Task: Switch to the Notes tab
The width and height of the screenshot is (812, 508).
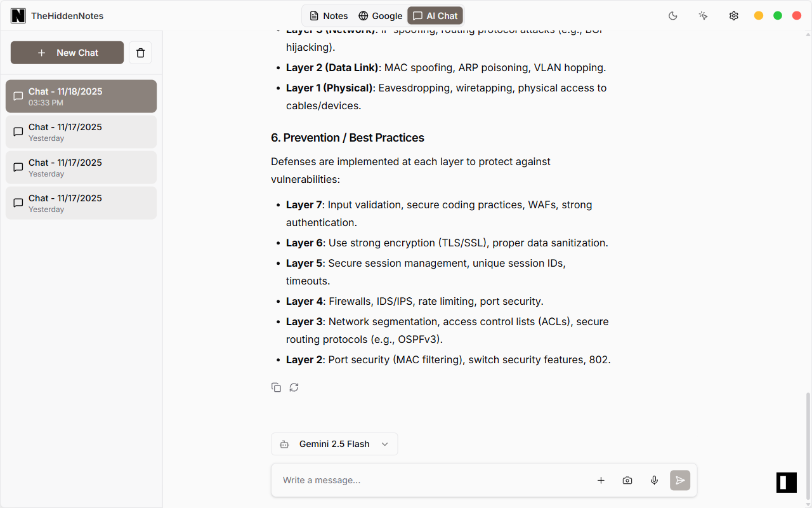Action: pos(328,15)
